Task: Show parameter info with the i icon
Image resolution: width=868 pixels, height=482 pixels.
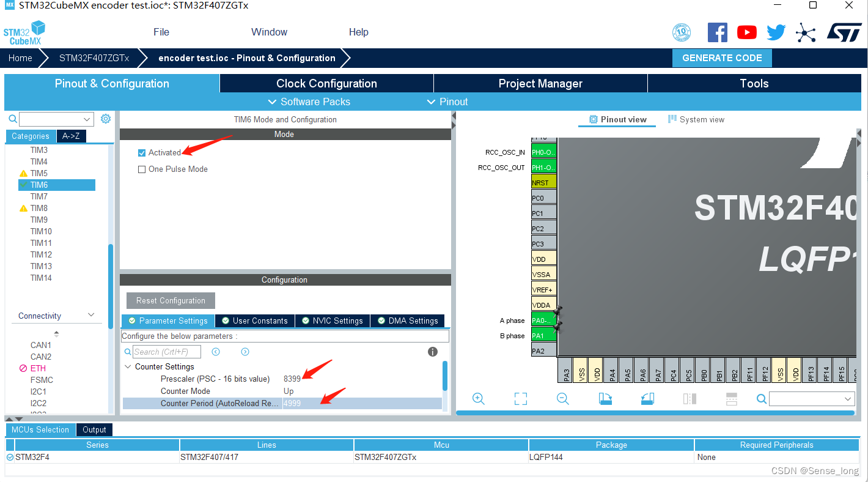Action: 433,352
